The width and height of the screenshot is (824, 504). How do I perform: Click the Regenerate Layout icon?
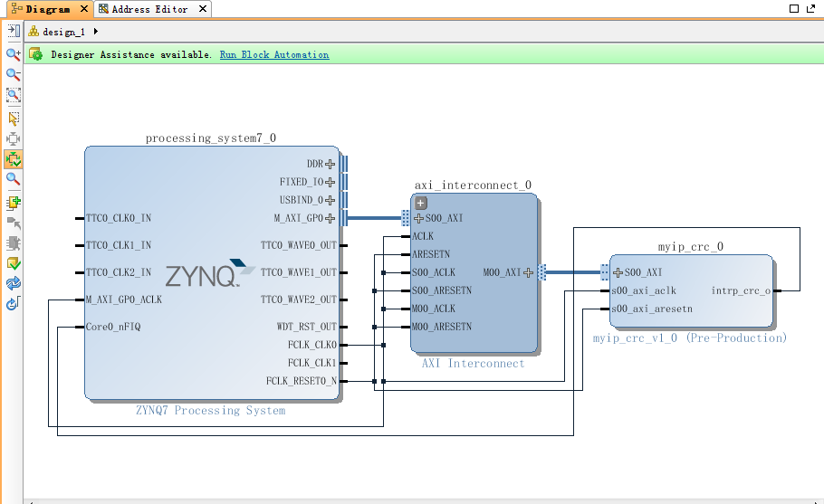click(14, 283)
